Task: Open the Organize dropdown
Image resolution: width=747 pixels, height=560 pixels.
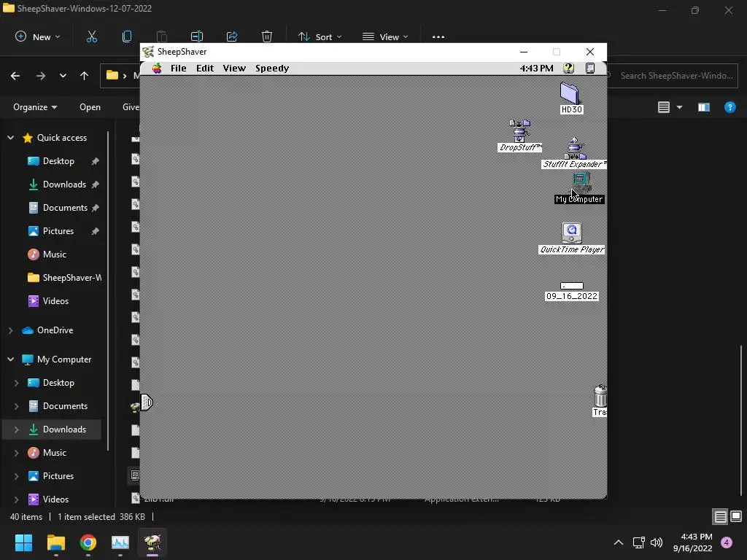Action: (x=35, y=107)
